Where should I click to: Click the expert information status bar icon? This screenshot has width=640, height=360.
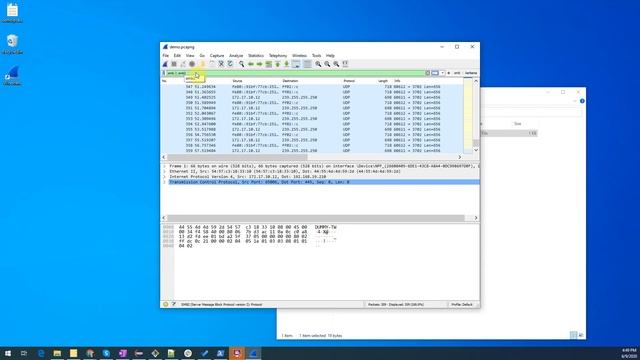coord(165,304)
